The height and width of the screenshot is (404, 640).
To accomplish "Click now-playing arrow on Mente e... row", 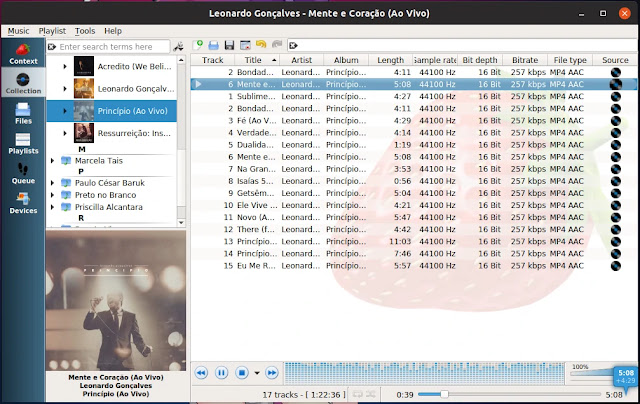I will [198, 84].
